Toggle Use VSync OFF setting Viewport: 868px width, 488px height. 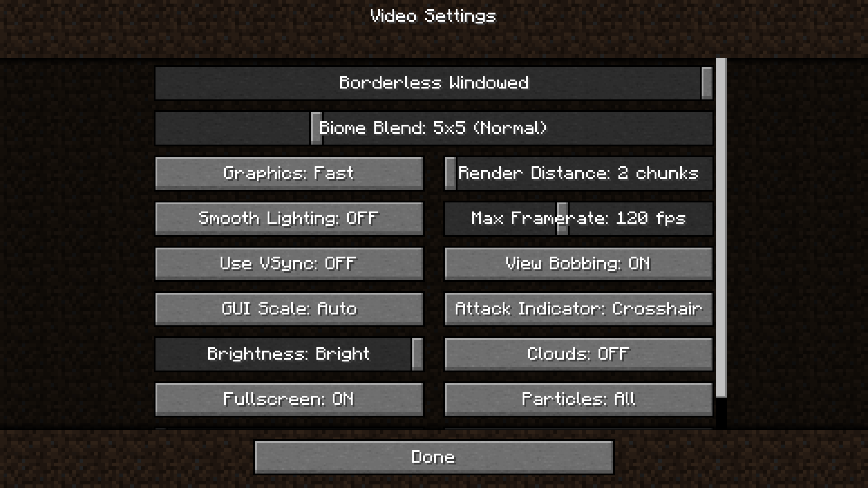coord(289,263)
